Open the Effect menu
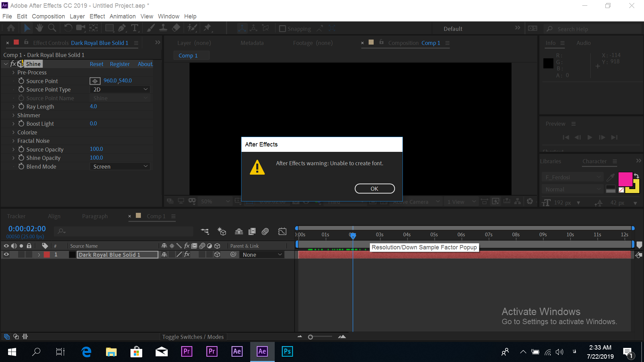The image size is (644, 362). click(97, 16)
